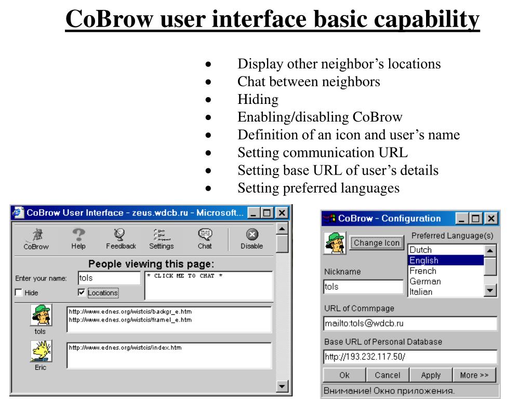Toggle the Locations checkbox
Screen dimensions: 532x399
click(x=82, y=292)
